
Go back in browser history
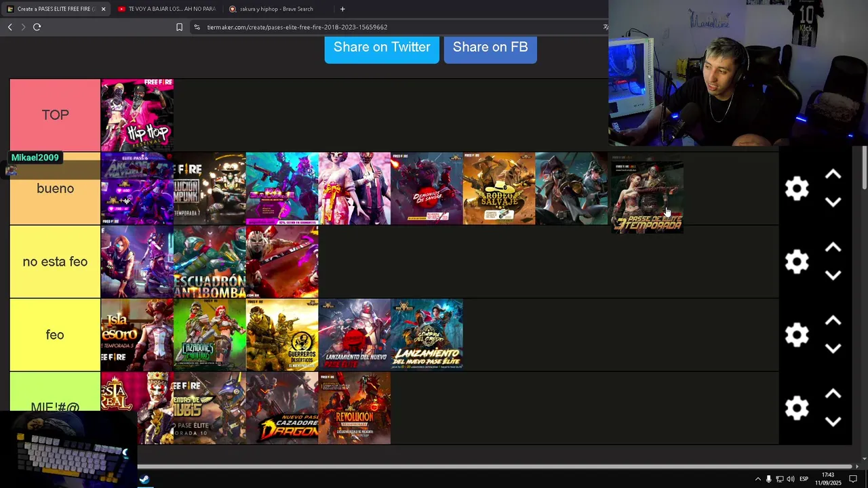tap(9, 27)
